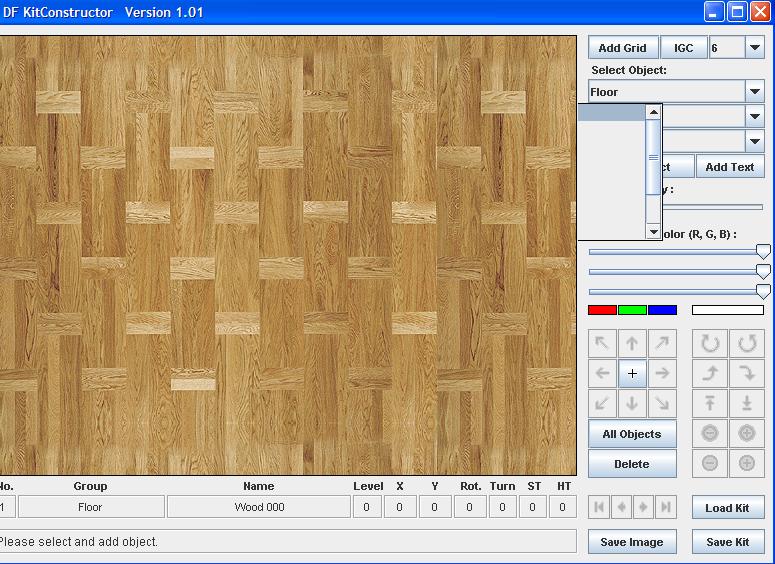Image resolution: width=775 pixels, height=564 pixels.
Task: Delete the selected object
Action: click(x=632, y=464)
